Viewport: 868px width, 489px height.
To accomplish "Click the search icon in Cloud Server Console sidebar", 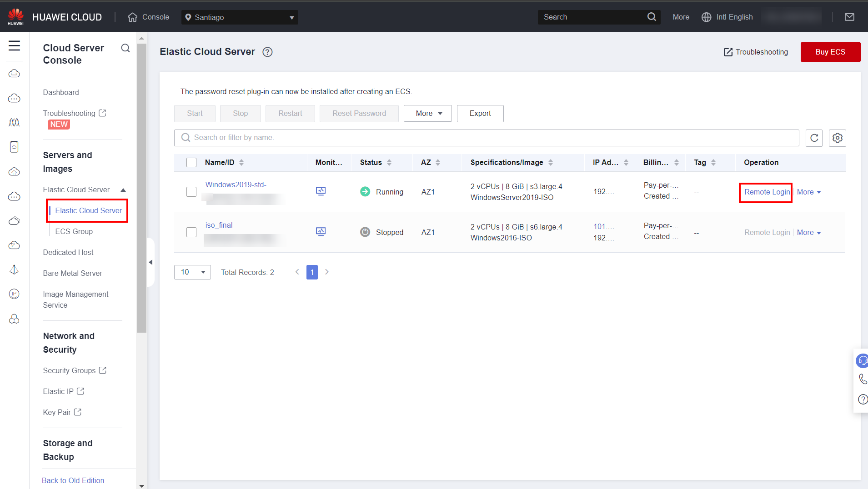I will coord(125,48).
